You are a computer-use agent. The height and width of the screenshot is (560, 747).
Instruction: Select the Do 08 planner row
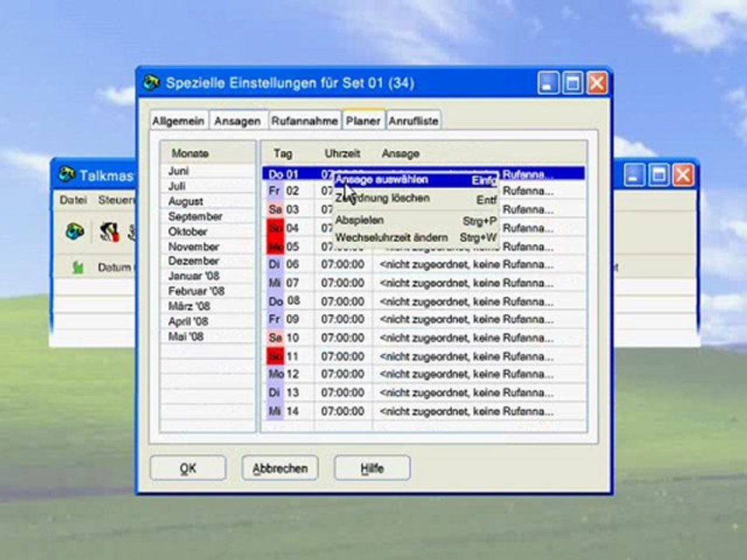coord(423,302)
